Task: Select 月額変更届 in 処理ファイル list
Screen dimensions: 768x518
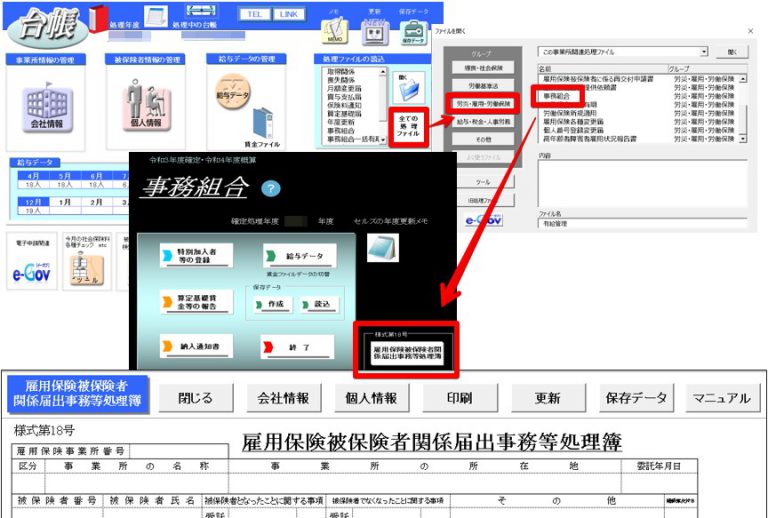Action: tap(344, 89)
